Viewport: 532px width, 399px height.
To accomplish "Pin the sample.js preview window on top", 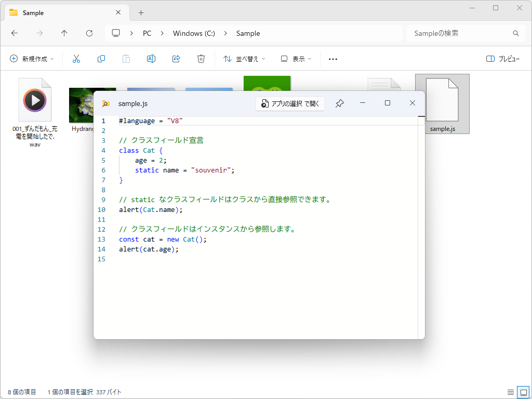I will [339, 103].
